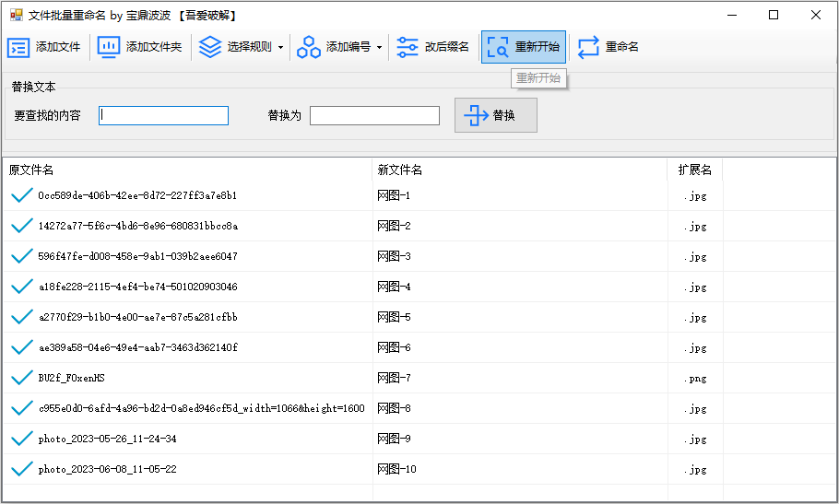Sort by the 原文件名 column header

pyautogui.click(x=31, y=170)
